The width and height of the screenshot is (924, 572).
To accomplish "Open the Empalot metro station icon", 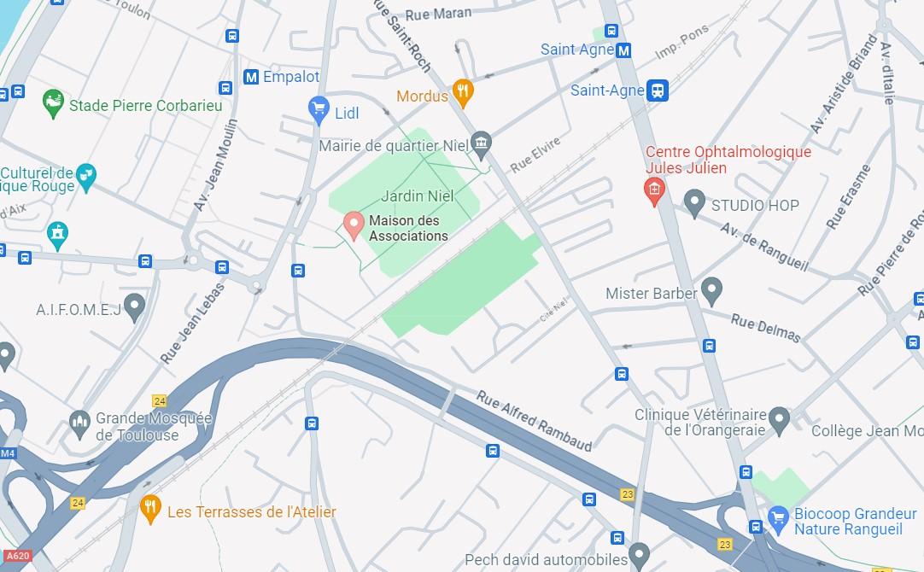I will tap(251, 77).
